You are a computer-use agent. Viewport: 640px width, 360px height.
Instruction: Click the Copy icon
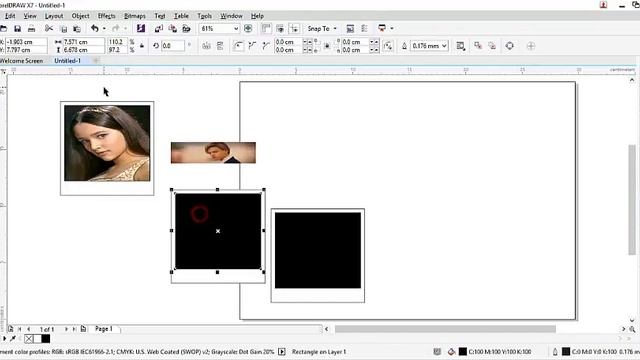click(64, 29)
